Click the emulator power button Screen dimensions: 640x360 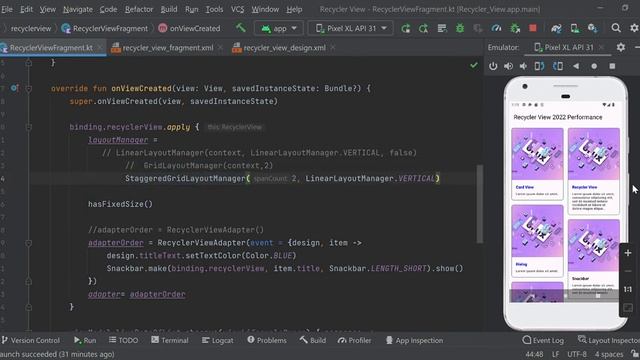(x=493, y=66)
